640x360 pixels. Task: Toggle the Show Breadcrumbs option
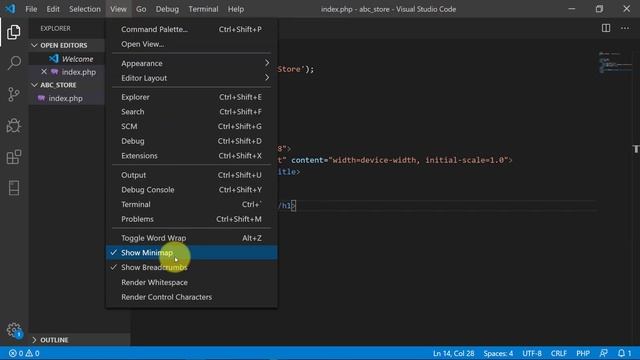pyautogui.click(x=191, y=267)
